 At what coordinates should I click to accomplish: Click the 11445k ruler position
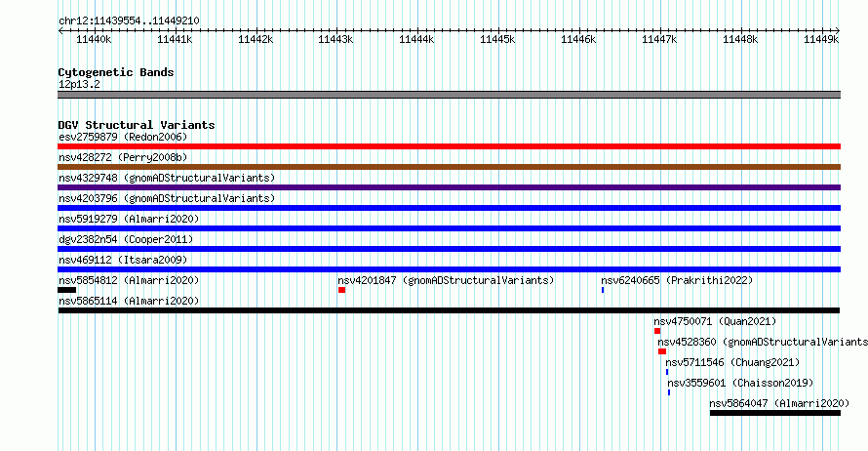pyautogui.click(x=497, y=39)
